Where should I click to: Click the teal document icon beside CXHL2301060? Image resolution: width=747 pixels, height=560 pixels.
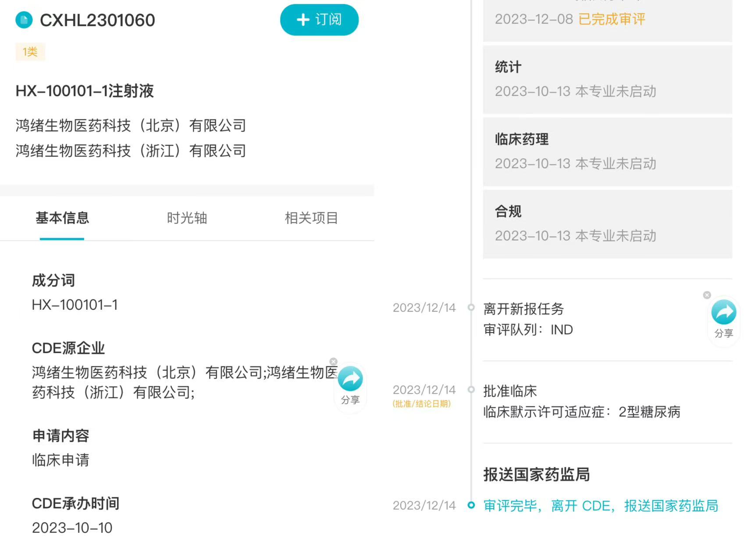pyautogui.click(x=24, y=20)
